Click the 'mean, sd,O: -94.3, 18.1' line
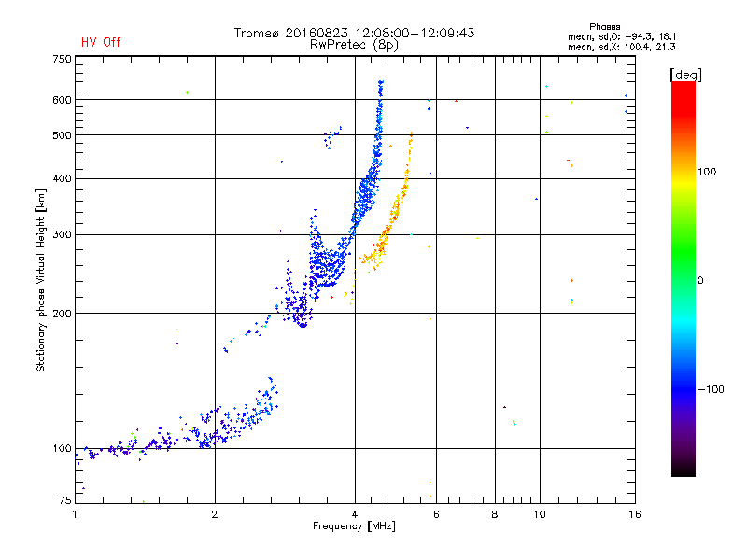The width and height of the screenshot is (747, 560). [x=622, y=36]
